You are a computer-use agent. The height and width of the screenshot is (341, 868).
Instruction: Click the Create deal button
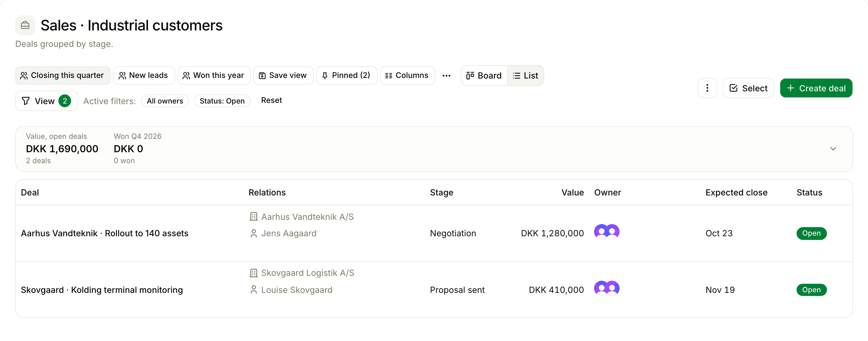(x=816, y=88)
